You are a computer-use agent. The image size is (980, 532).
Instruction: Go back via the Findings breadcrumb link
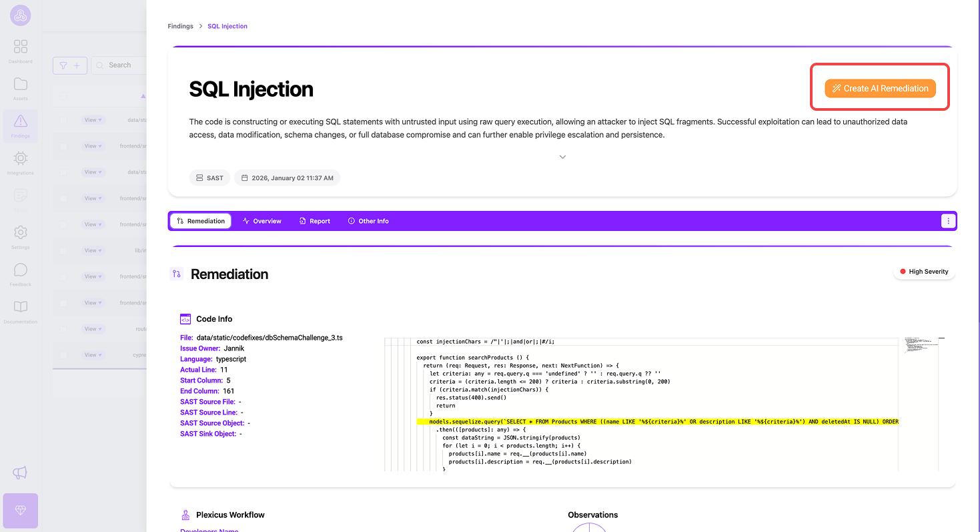pyautogui.click(x=180, y=25)
